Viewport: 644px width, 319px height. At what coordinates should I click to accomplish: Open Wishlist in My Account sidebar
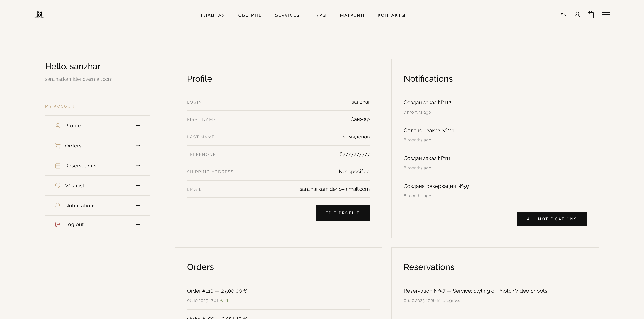[x=98, y=186]
